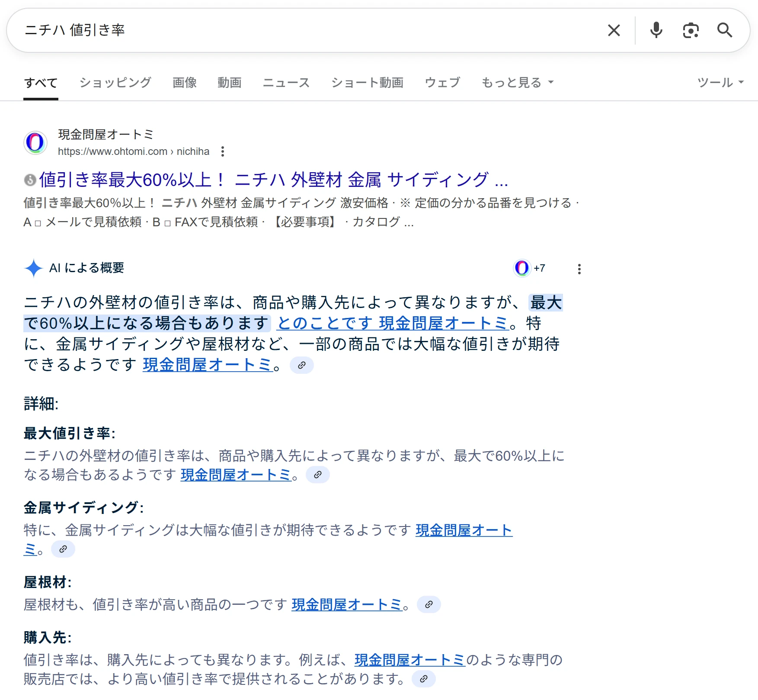The height and width of the screenshot is (700, 758).
Task: Open 現金問屋オートミ link under 最大値引き率
Action: pos(236,475)
